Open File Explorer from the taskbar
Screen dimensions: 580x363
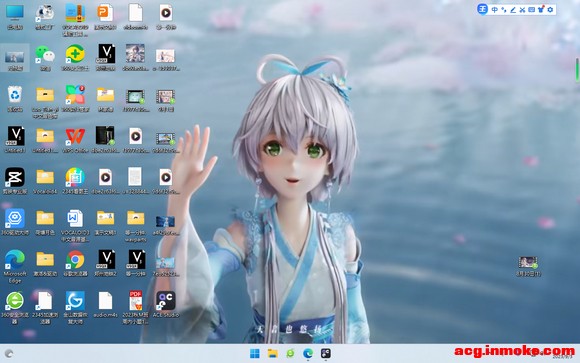tap(273, 353)
